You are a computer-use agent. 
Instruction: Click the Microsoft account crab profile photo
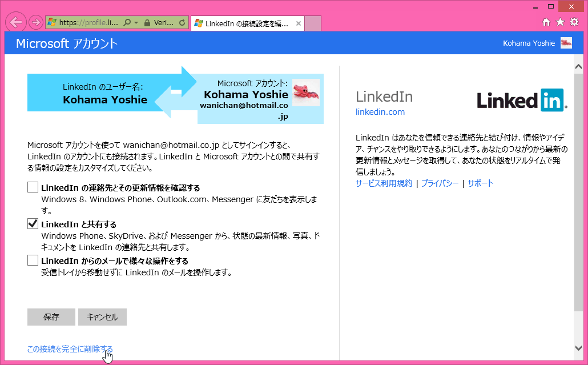click(306, 93)
